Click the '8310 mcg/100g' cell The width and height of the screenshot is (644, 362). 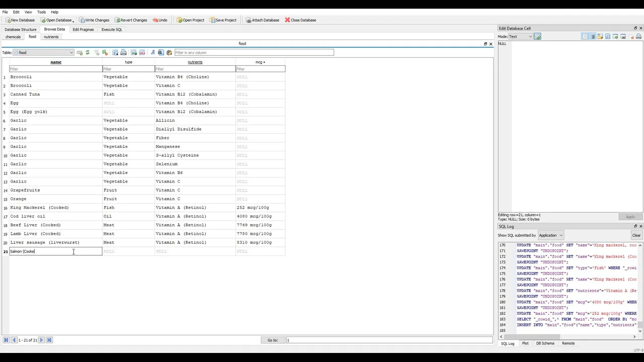pos(260,242)
